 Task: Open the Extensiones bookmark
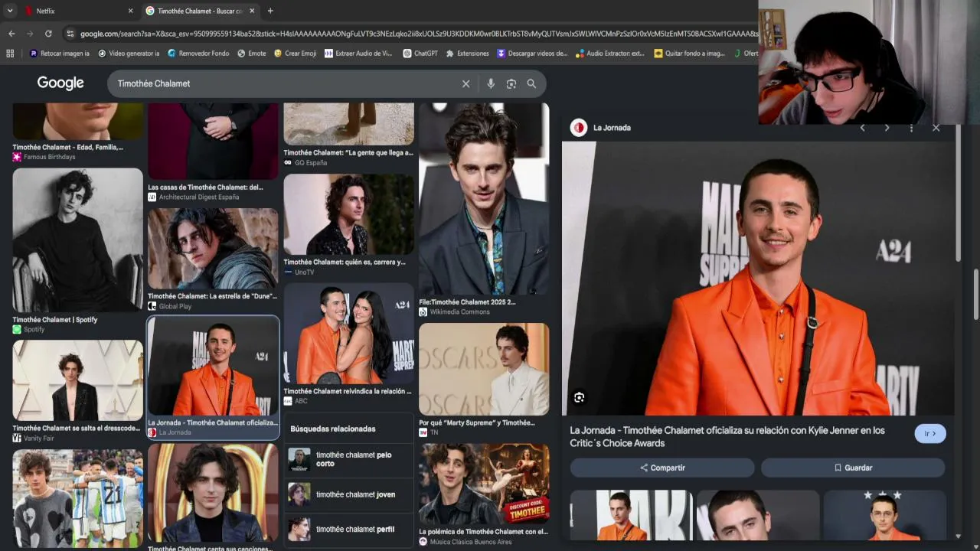[468, 54]
